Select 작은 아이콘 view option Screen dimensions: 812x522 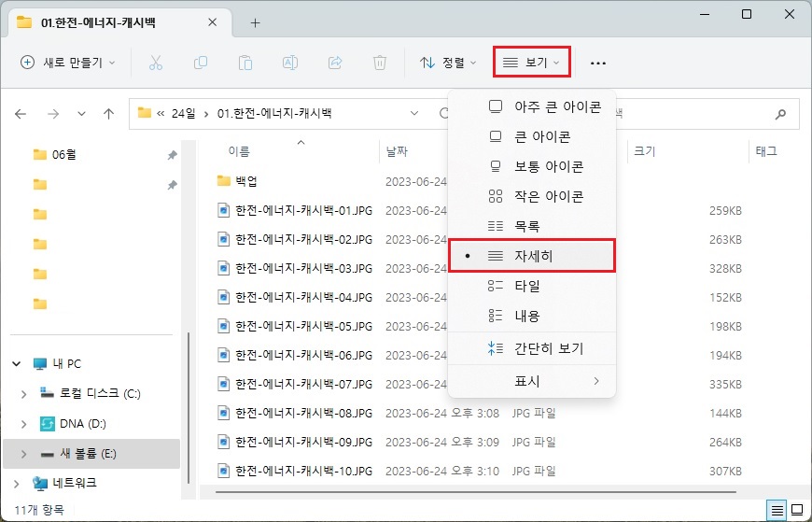tap(532, 196)
